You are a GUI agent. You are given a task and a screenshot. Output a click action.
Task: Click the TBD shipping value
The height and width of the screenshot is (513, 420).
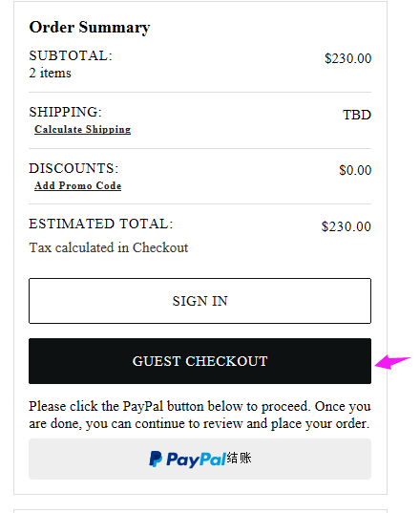click(357, 115)
